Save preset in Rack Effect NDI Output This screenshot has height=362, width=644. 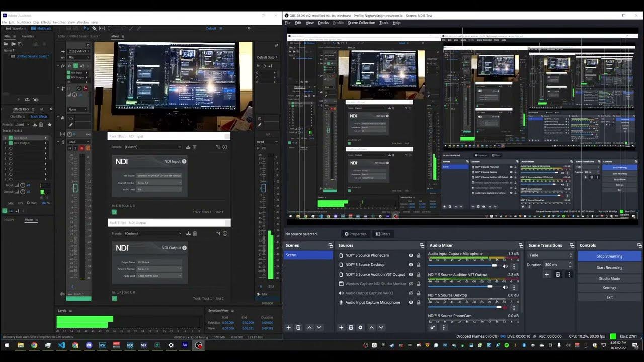coord(188,233)
